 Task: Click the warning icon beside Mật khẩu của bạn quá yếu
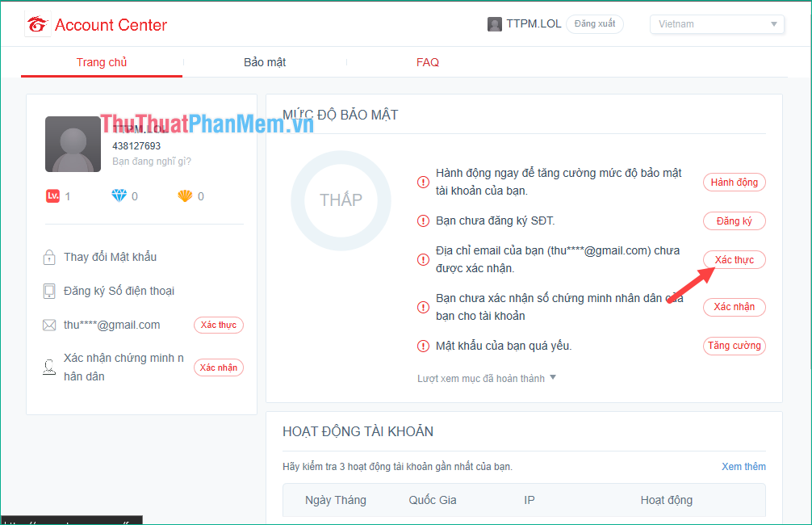click(x=423, y=346)
